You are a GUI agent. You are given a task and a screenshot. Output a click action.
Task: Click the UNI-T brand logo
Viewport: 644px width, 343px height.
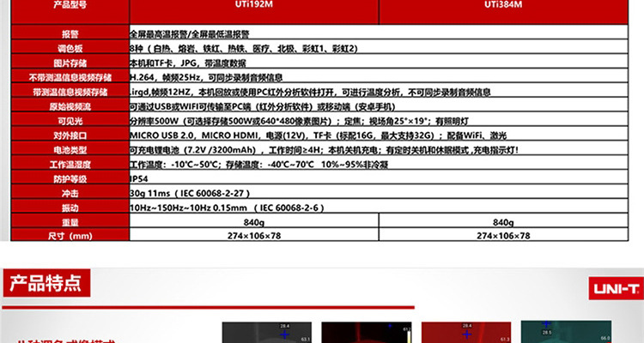(616, 288)
